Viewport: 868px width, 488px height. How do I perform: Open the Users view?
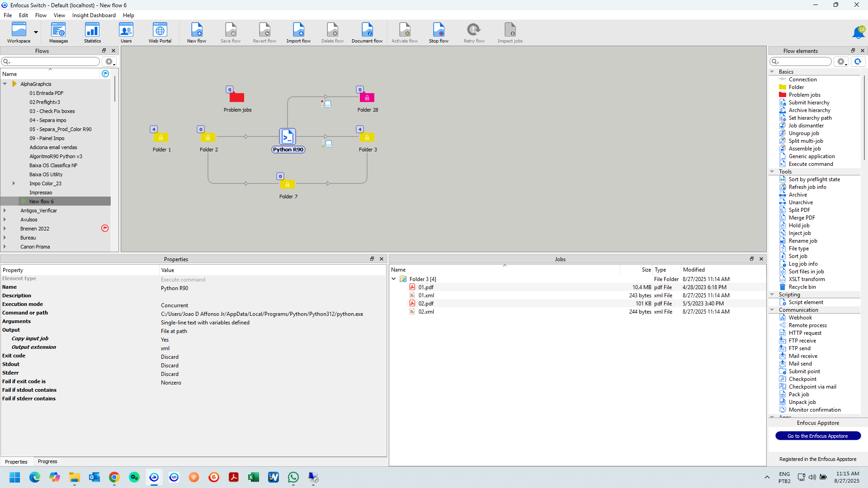pyautogui.click(x=126, y=33)
